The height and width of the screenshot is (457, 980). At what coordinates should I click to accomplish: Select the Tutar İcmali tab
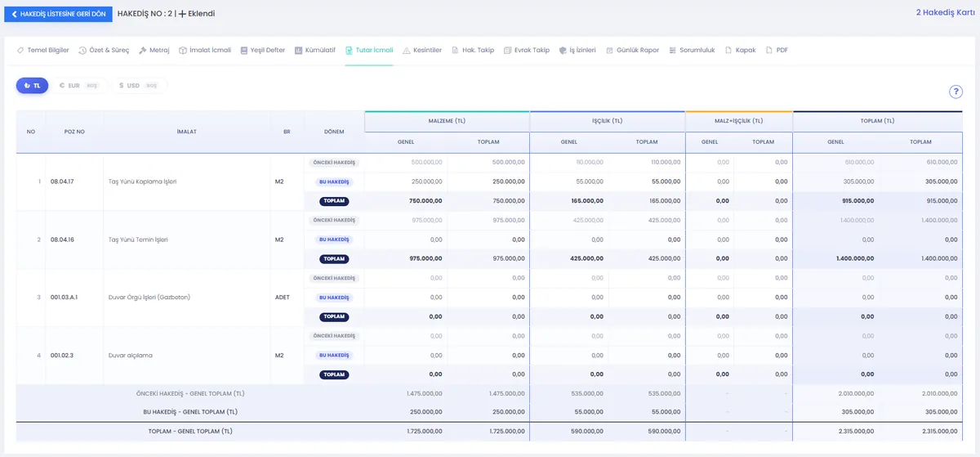[x=369, y=50]
